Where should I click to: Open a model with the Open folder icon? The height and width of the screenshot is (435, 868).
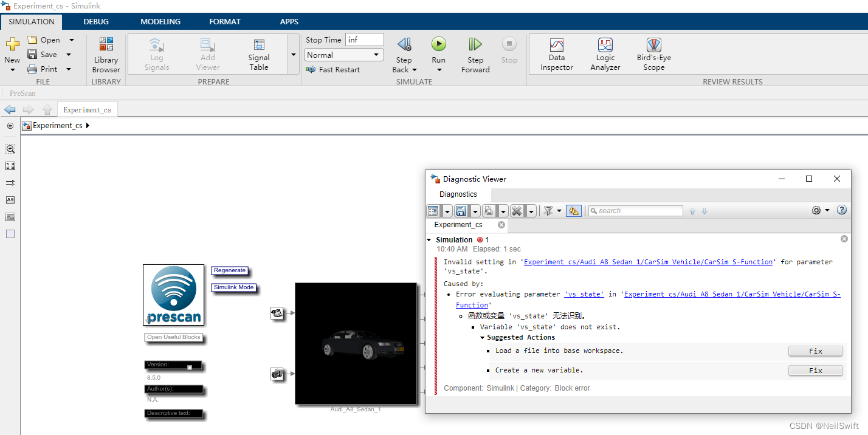pos(32,40)
